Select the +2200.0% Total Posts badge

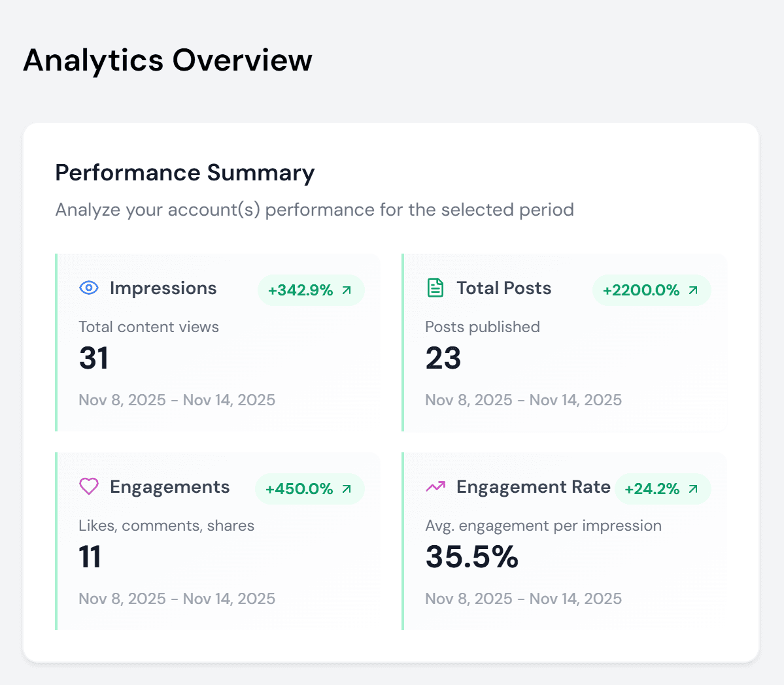click(x=651, y=290)
